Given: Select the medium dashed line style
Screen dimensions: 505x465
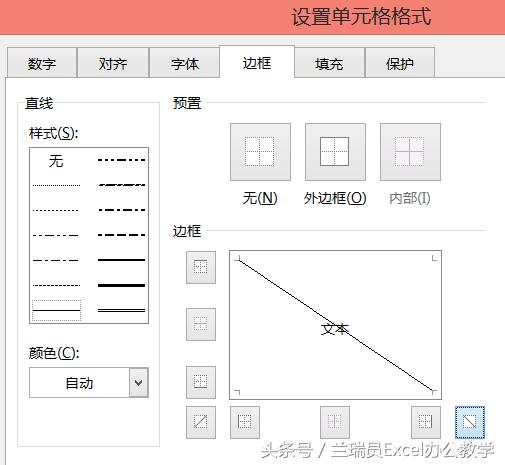Looking at the screenshot, I should (x=122, y=235).
